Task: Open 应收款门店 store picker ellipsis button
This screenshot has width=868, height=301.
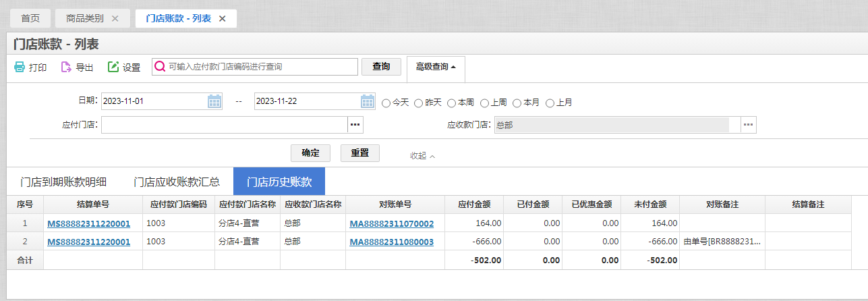Action: pos(749,125)
